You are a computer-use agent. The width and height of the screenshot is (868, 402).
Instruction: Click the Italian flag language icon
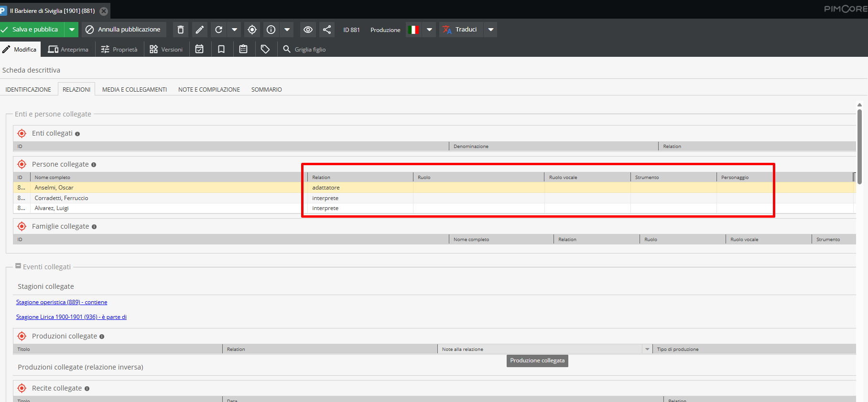(x=414, y=30)
